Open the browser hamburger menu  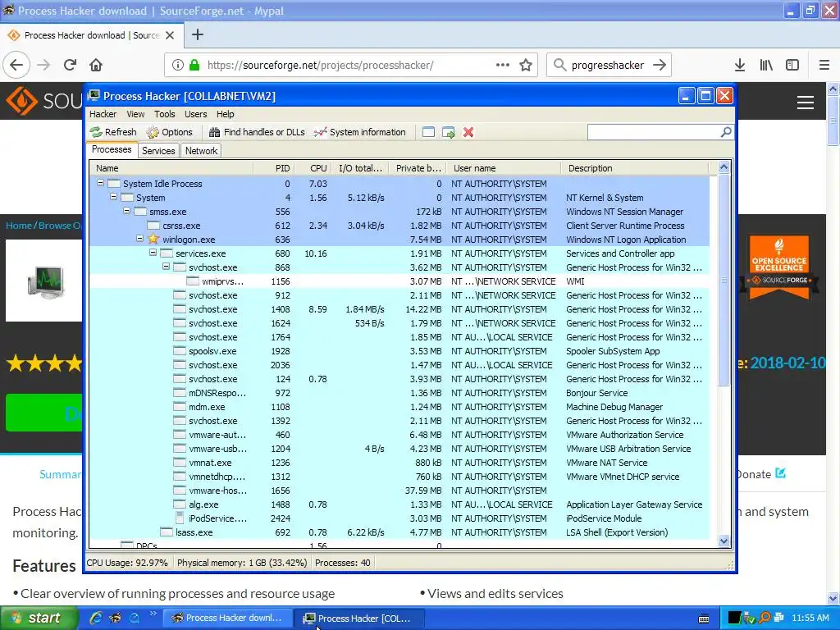tap(824, 65)
